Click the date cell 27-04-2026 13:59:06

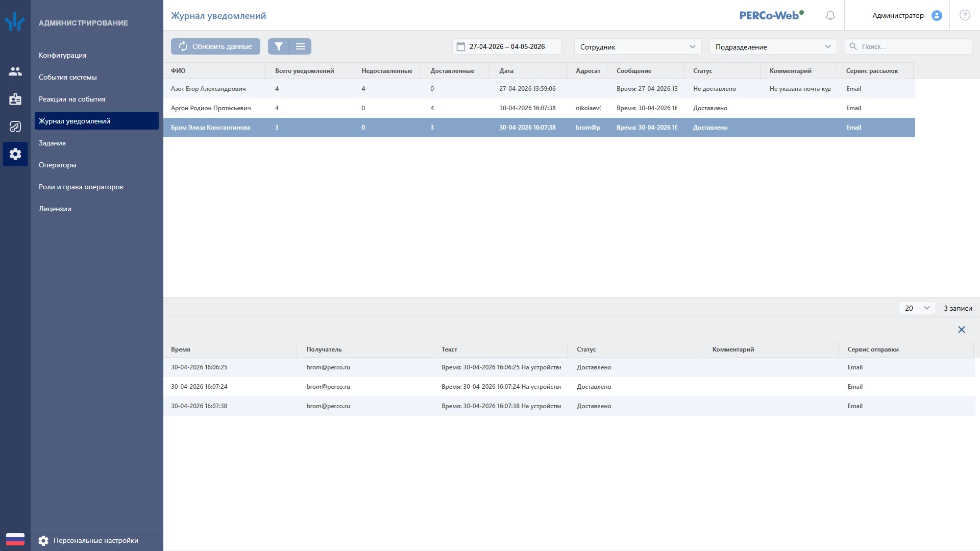[x=527, y=89]
